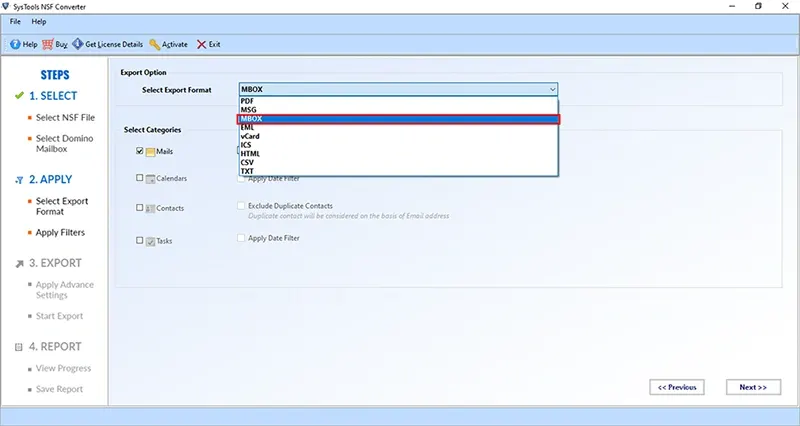The width and height of the screenshot is (800, 426).
Task: Click the Help question-mark icon in toolbar
Action: 15,44
